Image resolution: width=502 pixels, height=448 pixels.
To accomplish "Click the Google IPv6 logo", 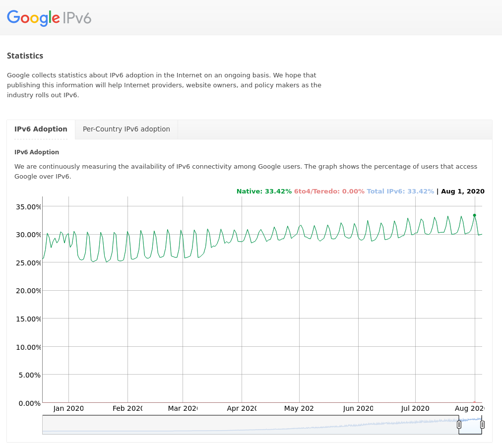I will 49,18.
